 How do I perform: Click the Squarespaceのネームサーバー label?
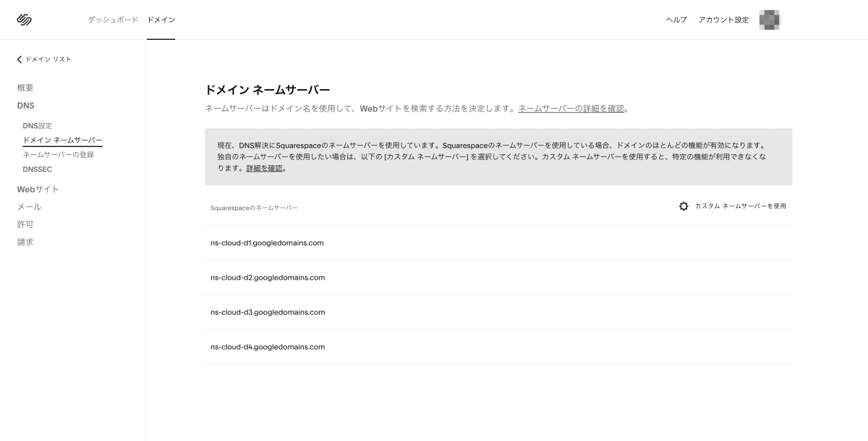point(254,209)
